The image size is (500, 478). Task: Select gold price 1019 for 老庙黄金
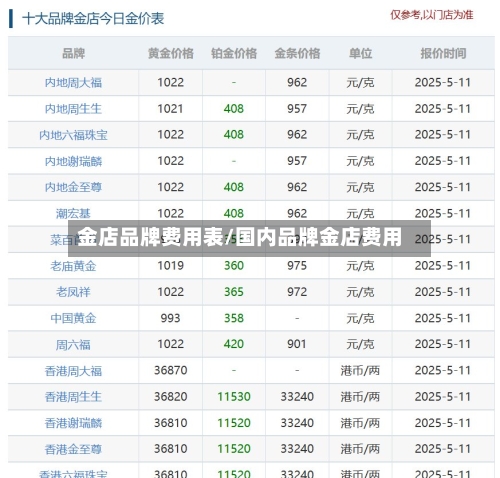click(170, 266)
